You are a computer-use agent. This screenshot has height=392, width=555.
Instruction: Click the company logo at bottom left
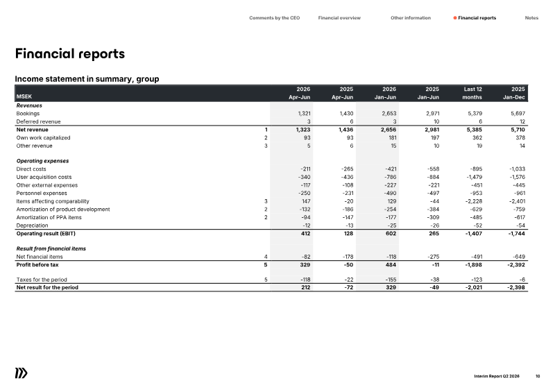(22, 373)
